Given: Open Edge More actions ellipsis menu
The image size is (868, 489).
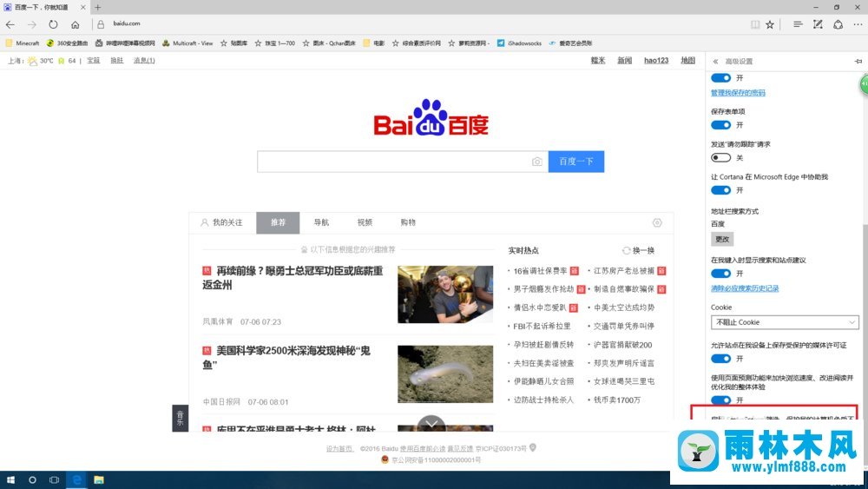Looking at the screenshot, I should coord(858,24).
